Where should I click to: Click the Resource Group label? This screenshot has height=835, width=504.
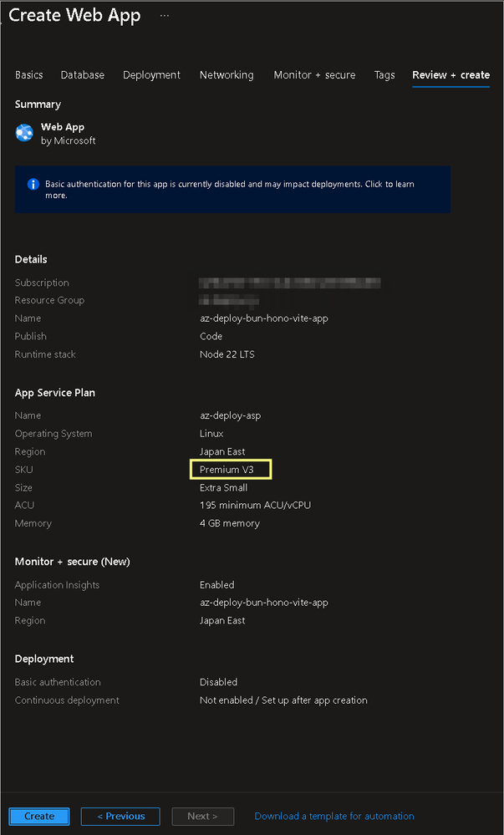pos(49,300)
